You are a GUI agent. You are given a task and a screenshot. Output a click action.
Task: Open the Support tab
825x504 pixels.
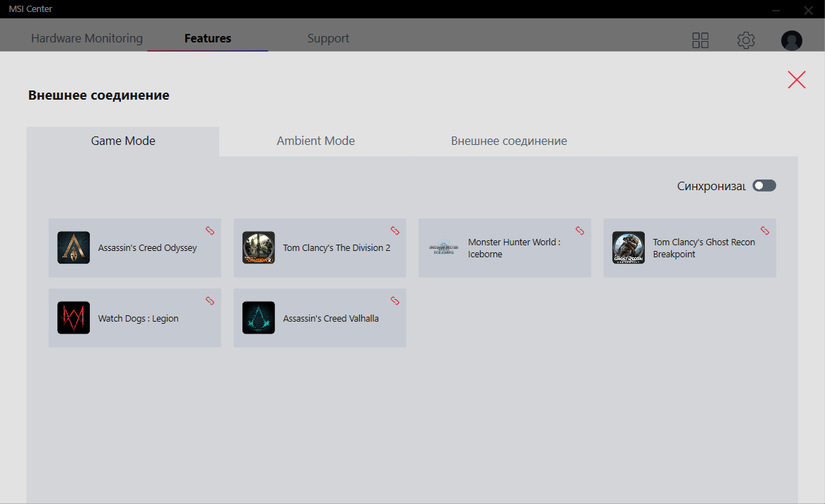click(x=328, y=38)
